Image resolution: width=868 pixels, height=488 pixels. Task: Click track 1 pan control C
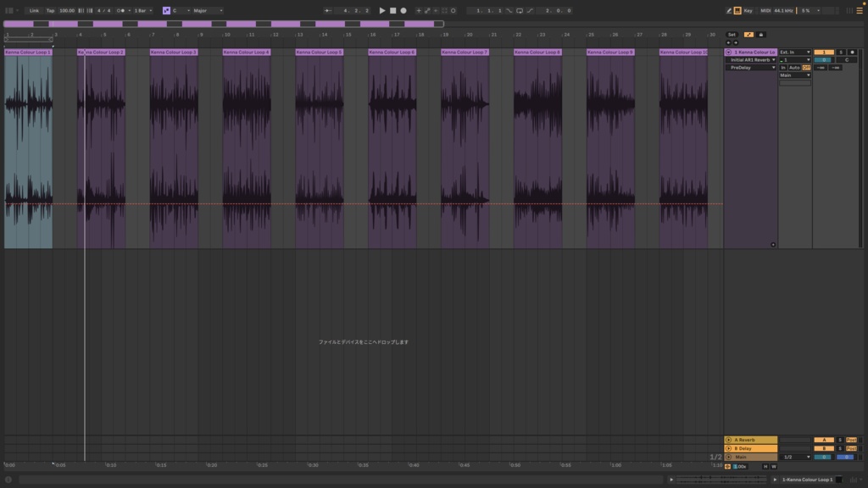pyautogui.click(x=847, y=60)
